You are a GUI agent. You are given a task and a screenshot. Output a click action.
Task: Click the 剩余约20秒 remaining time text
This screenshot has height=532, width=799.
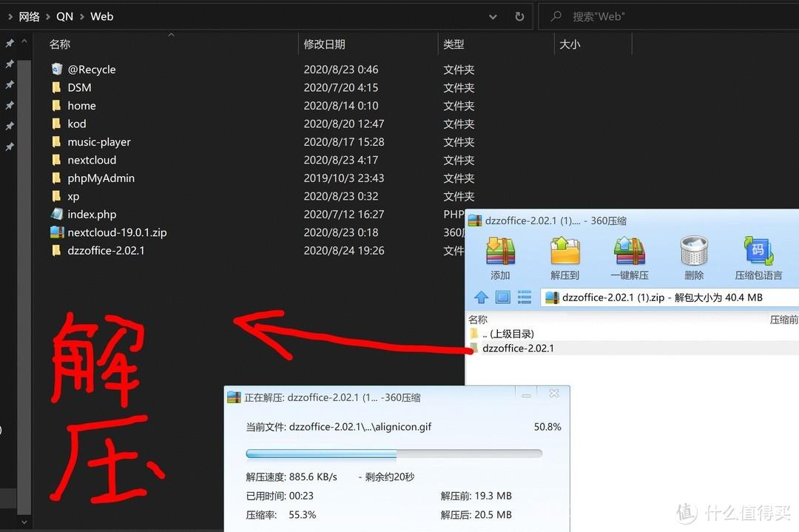(x=390, y=477)
